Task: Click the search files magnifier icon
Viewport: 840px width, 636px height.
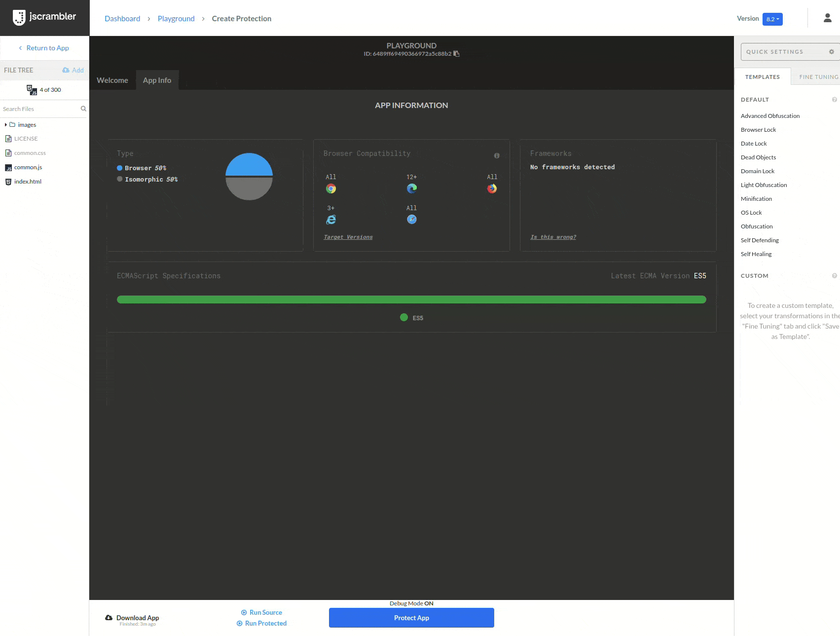Action: point(83,109)
